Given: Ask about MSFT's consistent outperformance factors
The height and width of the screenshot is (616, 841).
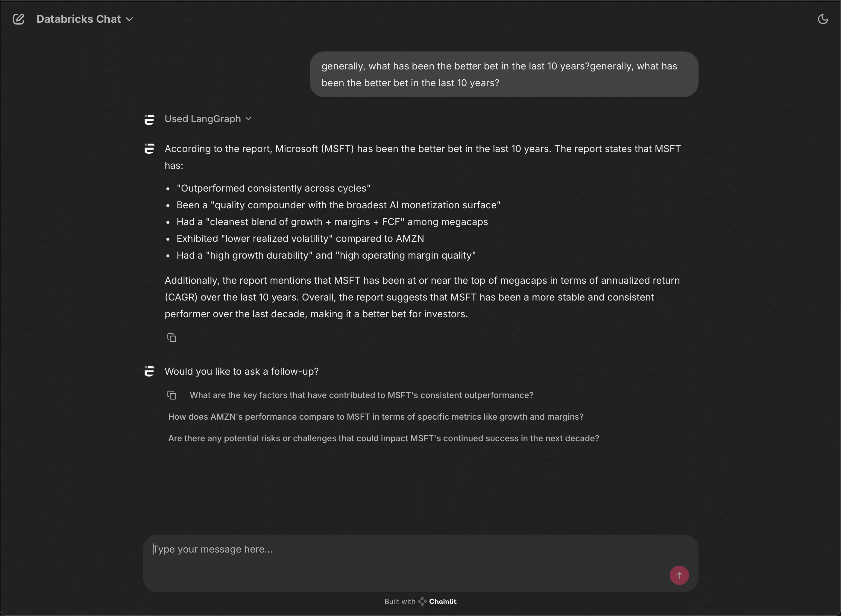Looking at the screenshot, I should click(361, 395).
